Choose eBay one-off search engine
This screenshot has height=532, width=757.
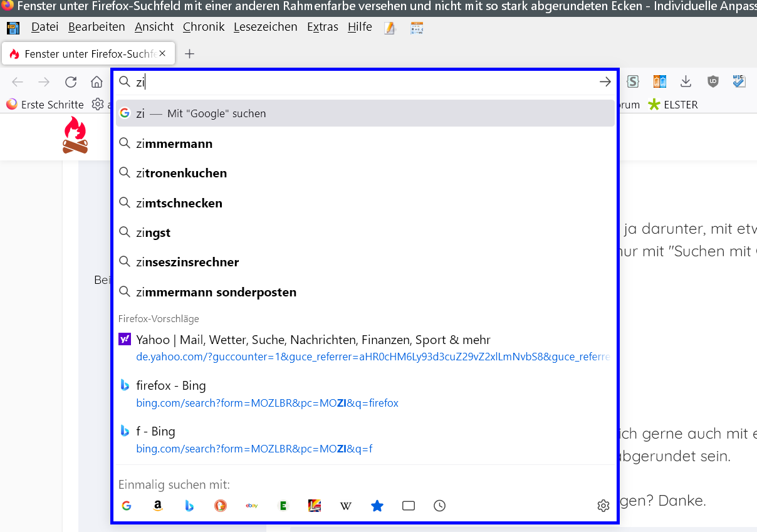(x=252, y=506)
